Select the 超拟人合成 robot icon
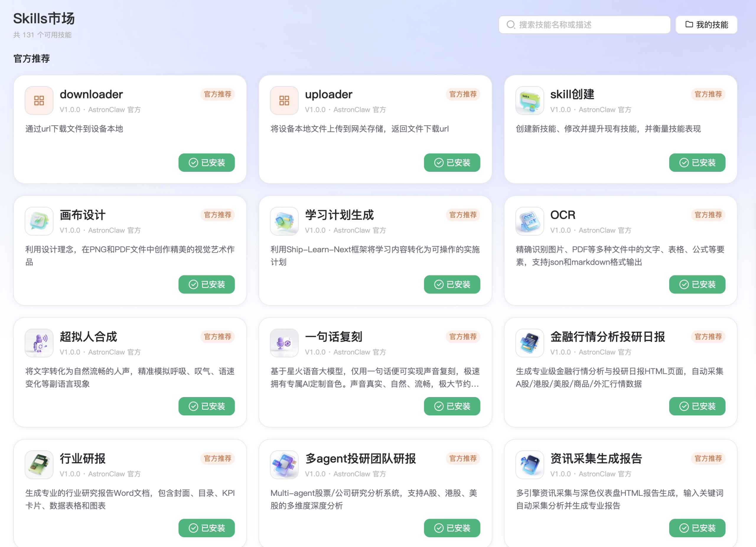Screen dimensions: 756x547 pyautogui.click(x=39, y=343)
